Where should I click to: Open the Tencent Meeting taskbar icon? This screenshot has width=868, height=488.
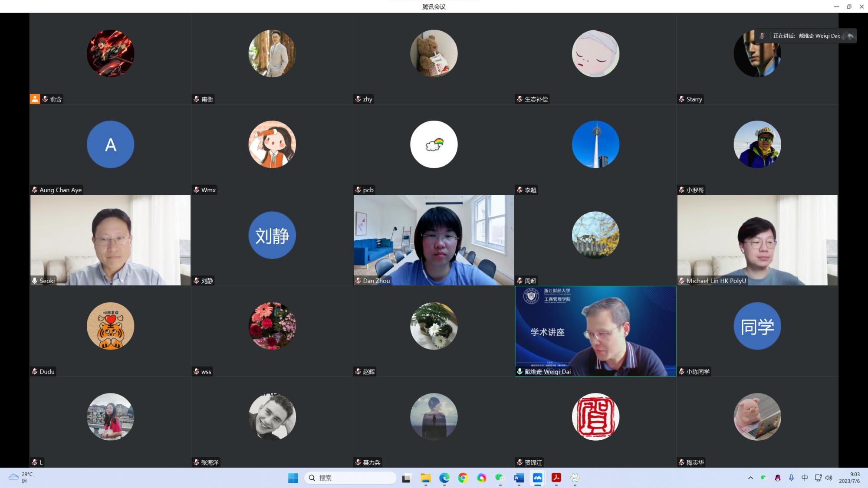[x=537, y=478]
